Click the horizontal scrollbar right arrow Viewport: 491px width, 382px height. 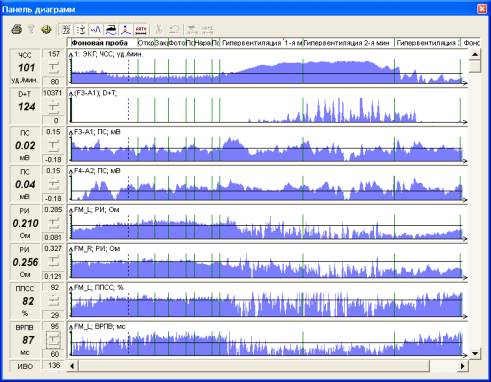click(462, 366)
